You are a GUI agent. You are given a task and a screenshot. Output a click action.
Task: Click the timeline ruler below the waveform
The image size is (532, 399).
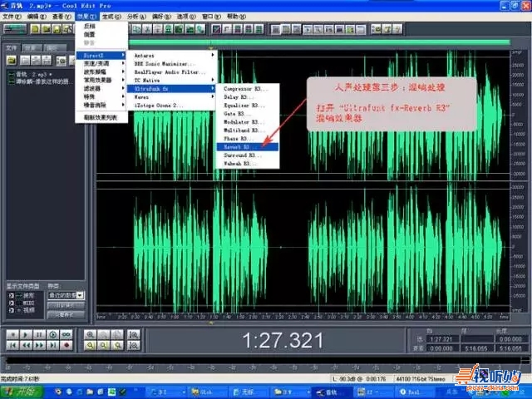(x=303, y=317)
